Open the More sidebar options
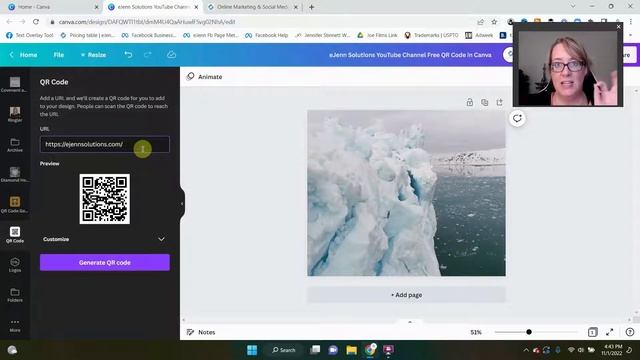Screen dimensions: 640x360 coord(15,325)
